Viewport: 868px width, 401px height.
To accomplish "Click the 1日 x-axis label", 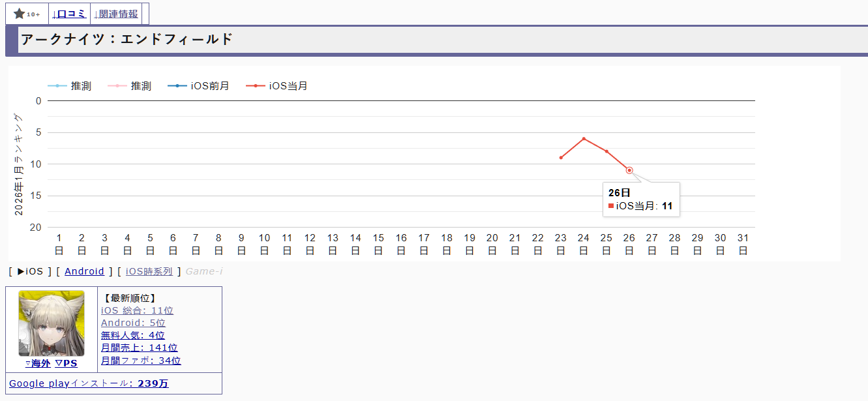I will 59,244.
